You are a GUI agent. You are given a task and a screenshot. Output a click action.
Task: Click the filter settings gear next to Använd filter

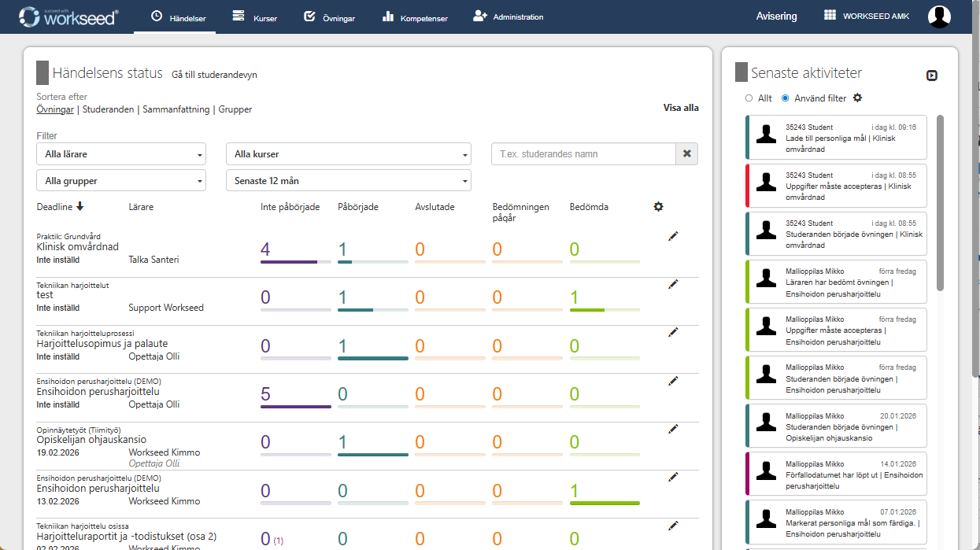[x=857, y=98]
